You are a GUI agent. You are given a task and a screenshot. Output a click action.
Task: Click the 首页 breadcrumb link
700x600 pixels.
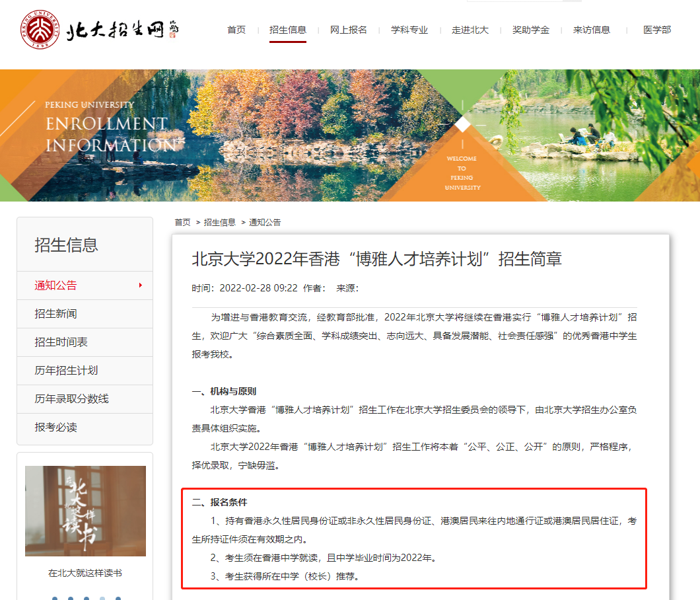[x=182, y=222]
